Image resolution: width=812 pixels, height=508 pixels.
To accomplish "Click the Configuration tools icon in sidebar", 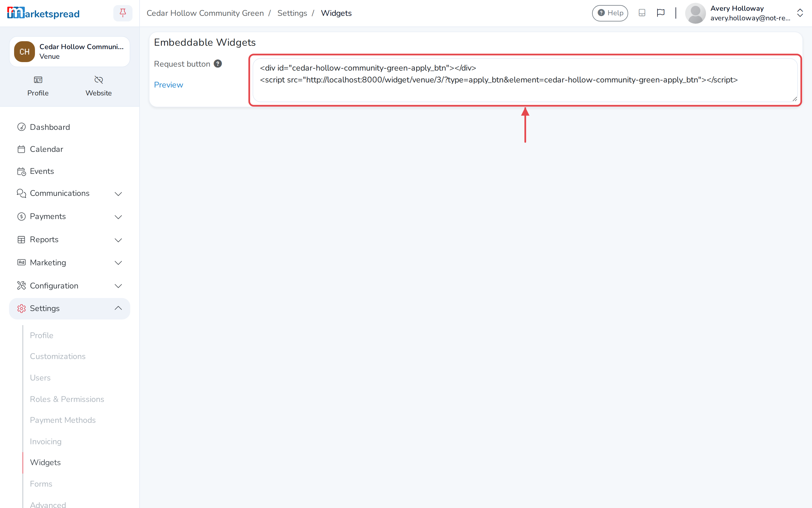I will point(21,286).
